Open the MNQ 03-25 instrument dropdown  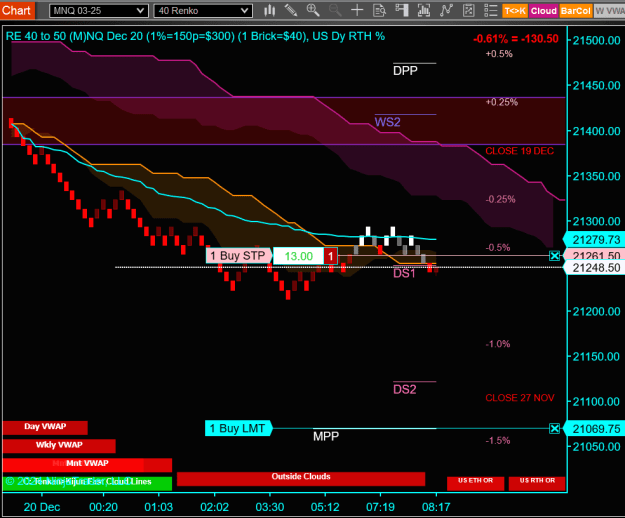pos(98,11)
